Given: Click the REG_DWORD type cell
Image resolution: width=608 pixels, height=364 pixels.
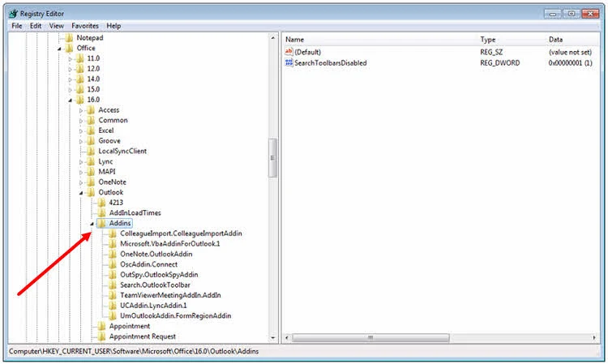Looking at the screenshot, I should pyautogui.click(x=500, y=62).
